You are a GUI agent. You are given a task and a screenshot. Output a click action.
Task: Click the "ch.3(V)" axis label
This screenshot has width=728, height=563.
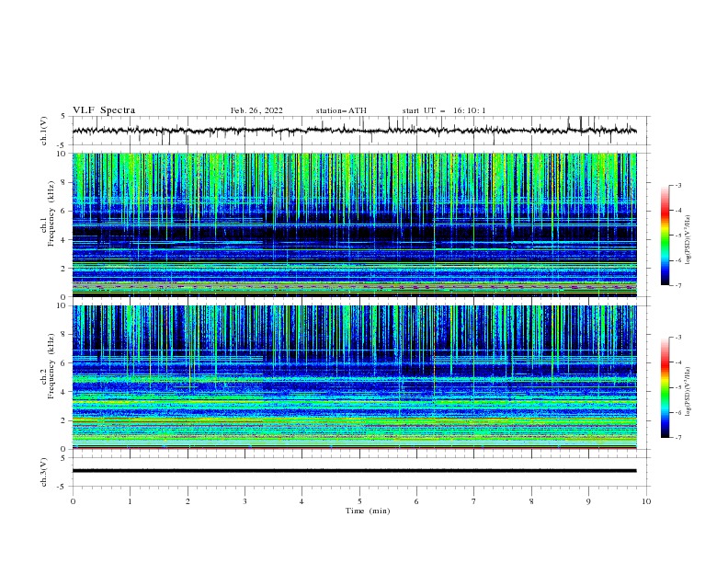[x=44, y=472]
